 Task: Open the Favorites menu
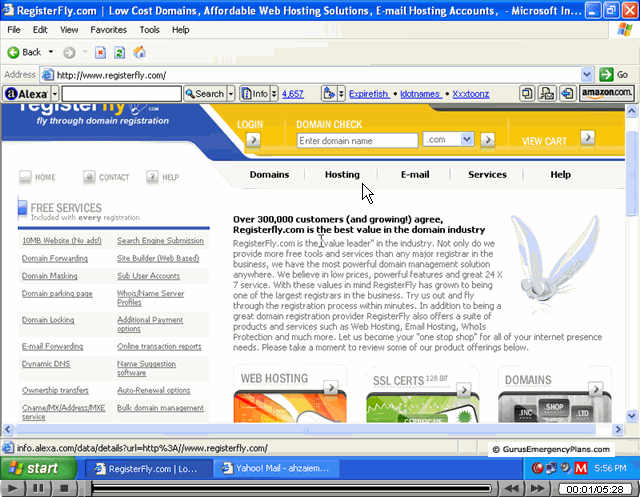pyautogui.click(x=109, y=30)
